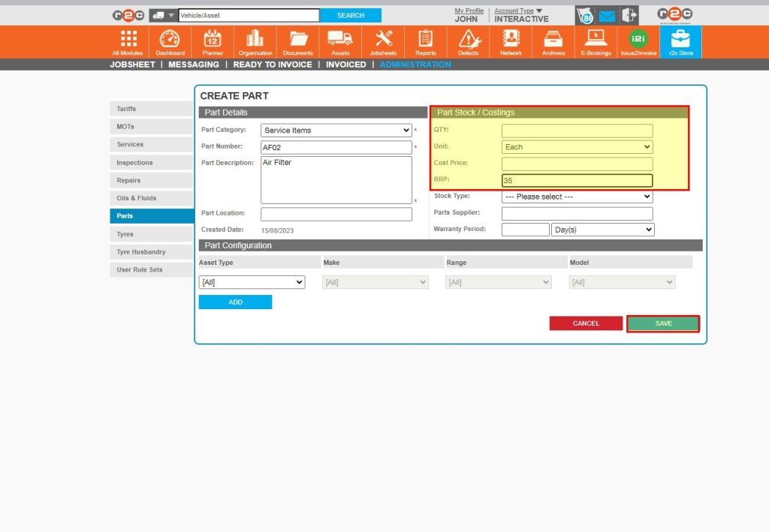Select Parts in the sidebar
Image resolution: width=769 pixels, height=532 pixels.
click(x=152, y=216)
